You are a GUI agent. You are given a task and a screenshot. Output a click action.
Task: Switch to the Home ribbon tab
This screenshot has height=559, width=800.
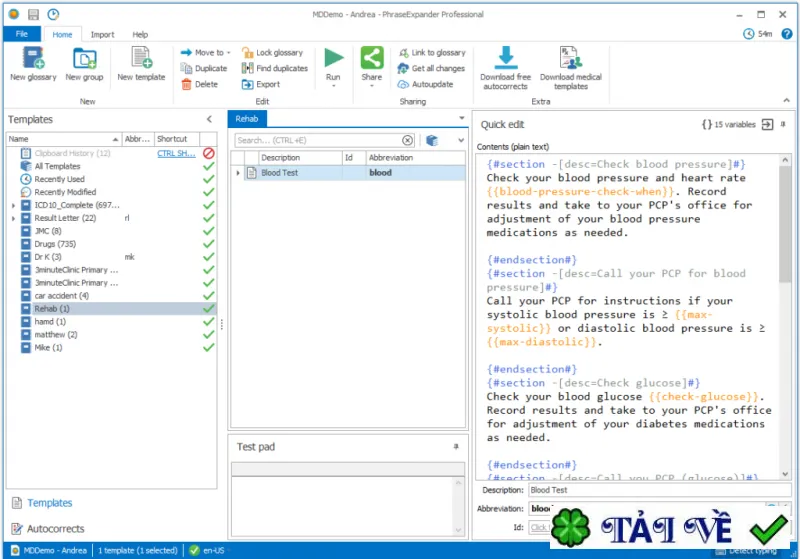coord(62,35)
